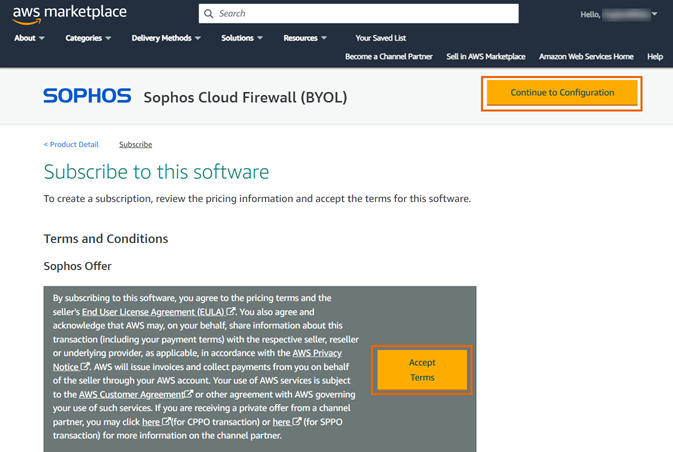Image resolution: width=673 pixels, height=452 pixels.
Task: Click the Sophos logo
Action: tap(87, 96)
